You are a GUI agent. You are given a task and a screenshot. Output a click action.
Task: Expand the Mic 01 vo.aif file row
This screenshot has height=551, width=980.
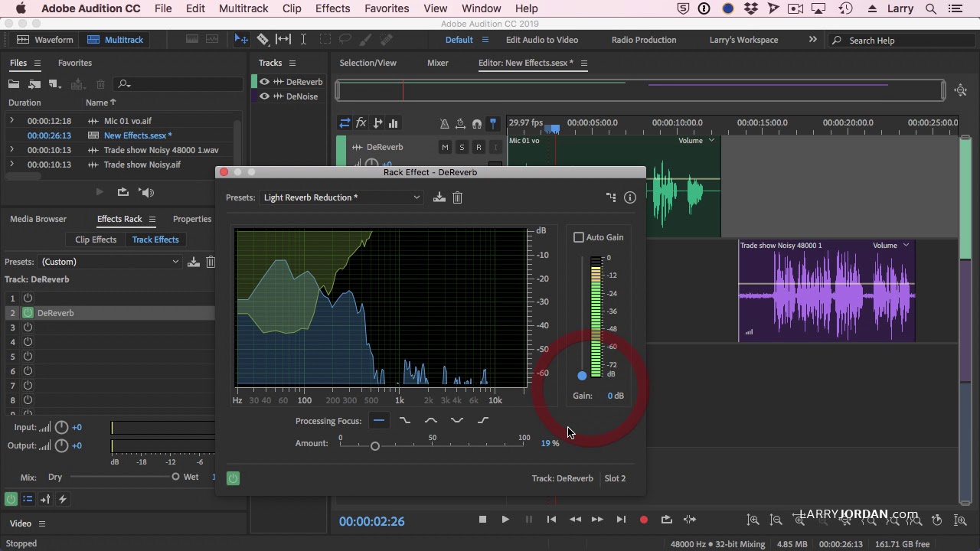pyautogui.click(x=11, y=121)
